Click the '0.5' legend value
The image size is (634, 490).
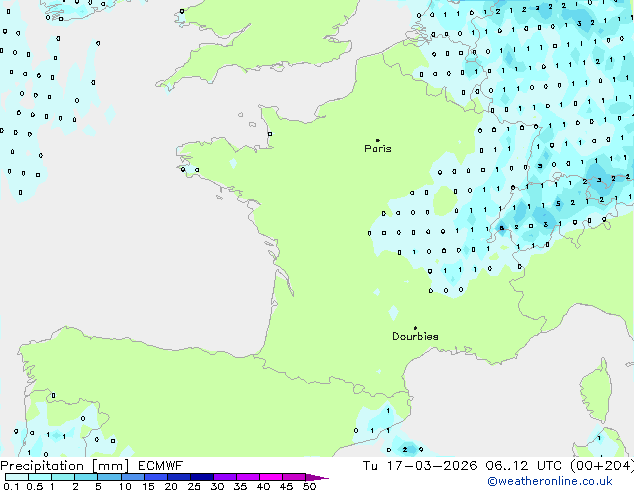(35, 486)
